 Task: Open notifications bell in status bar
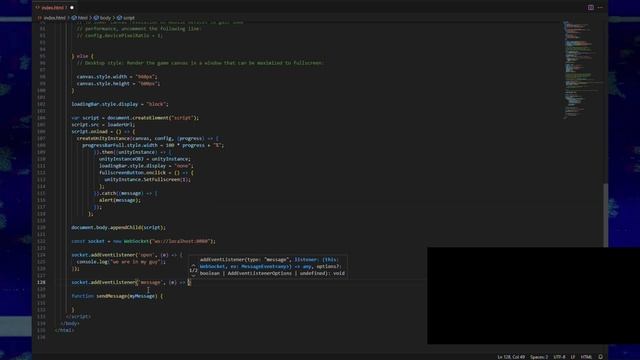(600, 357)
